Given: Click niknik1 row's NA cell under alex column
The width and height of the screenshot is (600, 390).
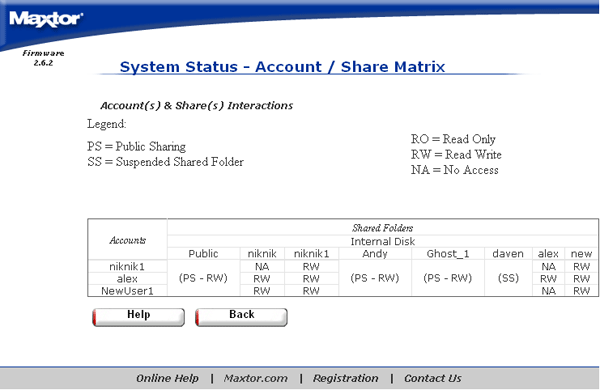Looking at the screenshot, I should point(548,266).
